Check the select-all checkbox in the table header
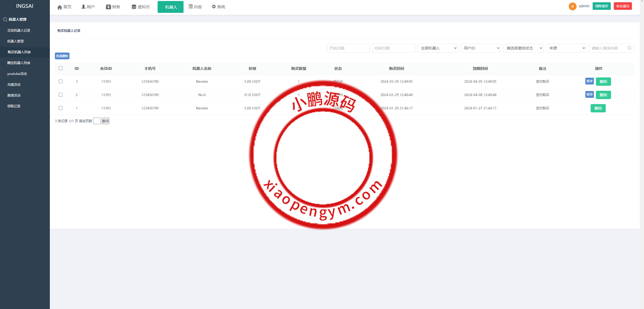Image resolution: width=644 pixels, height=309 pixels. (60, 68)
